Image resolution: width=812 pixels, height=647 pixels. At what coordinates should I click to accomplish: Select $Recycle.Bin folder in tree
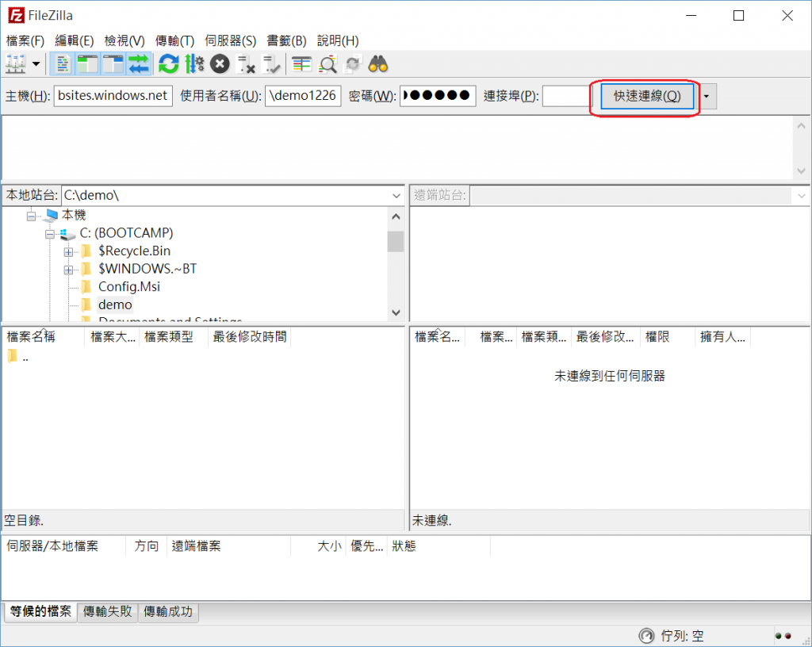134,251
